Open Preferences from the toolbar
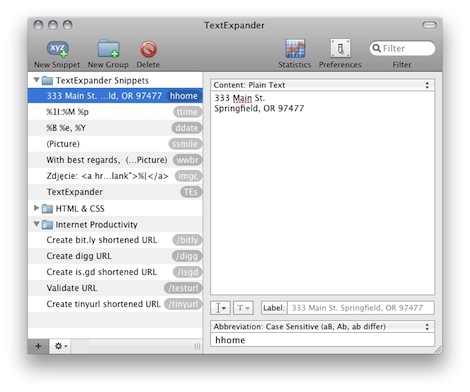This screenshot has height=392, width=470. (x=340, y=49)
